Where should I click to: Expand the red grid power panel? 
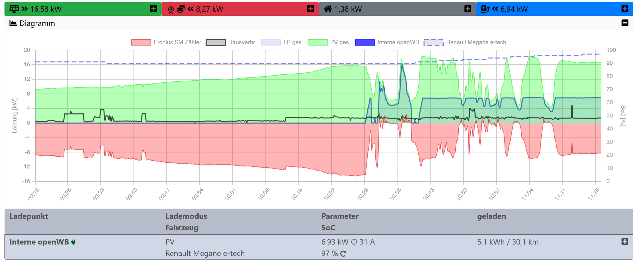(310, 9)
